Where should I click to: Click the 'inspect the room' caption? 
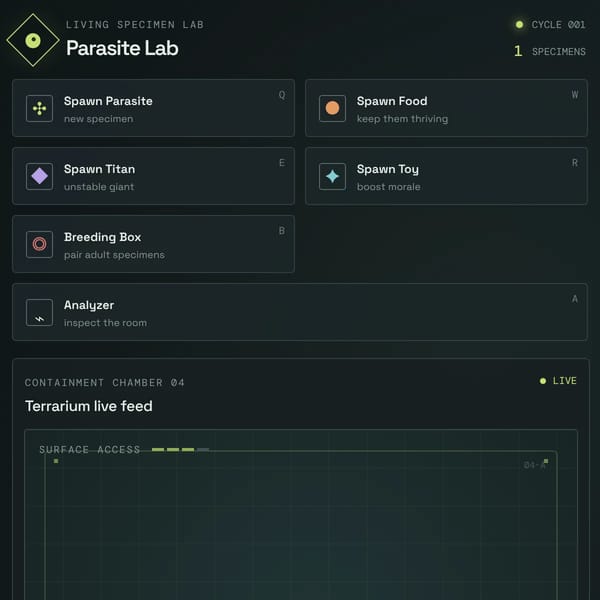pyautogui.click(x=105, y=323)
